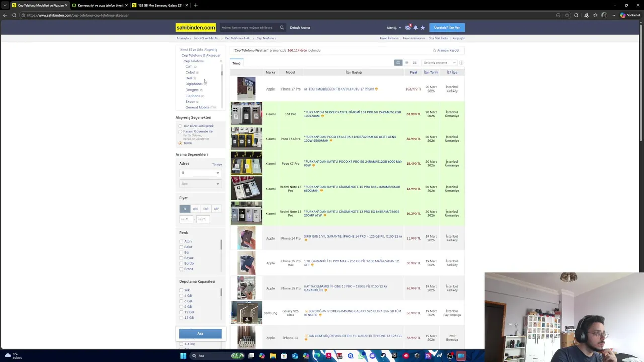Switch to classic list view icon
The width and height of the screenshot is (644, 362).
398,63
